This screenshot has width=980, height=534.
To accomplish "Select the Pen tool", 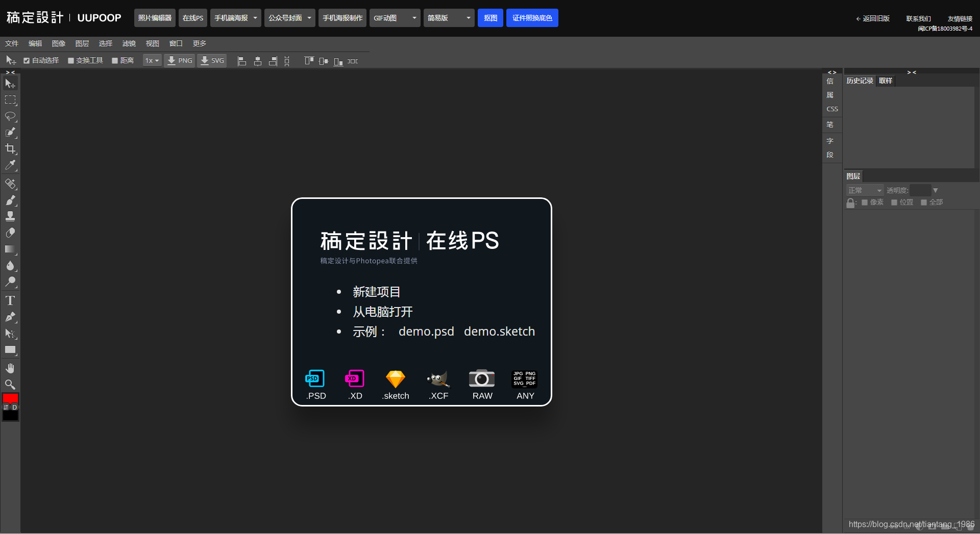I will [x=10, y=317].
